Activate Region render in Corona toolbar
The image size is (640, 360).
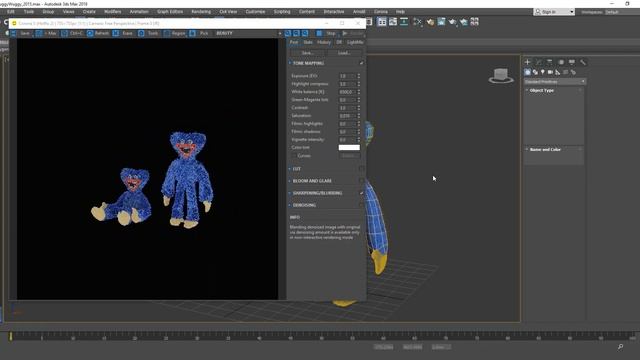(174, 33)
